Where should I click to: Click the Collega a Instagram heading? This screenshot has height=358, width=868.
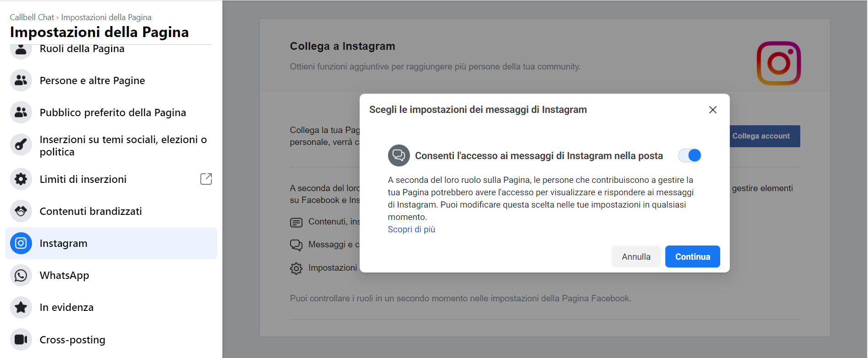342,46
